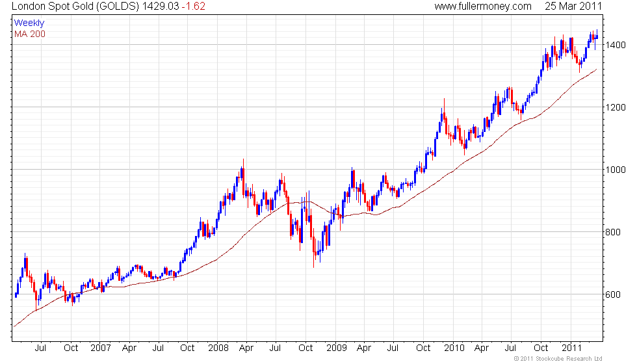Click the 2011 year label on time axis
Viewport: 637px width, 364px height.
571,348
